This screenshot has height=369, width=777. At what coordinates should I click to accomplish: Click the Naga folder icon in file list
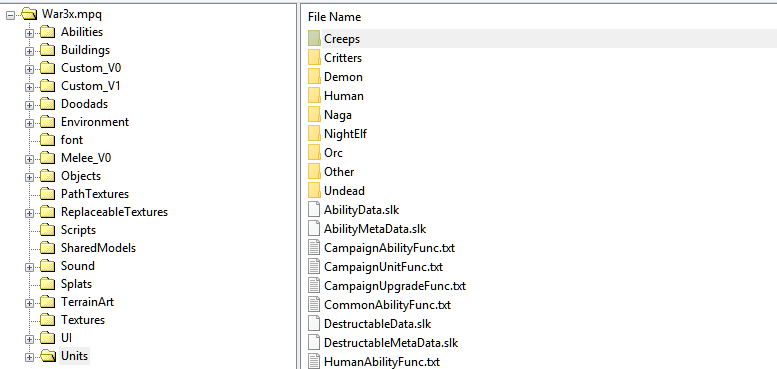point(314,114)
